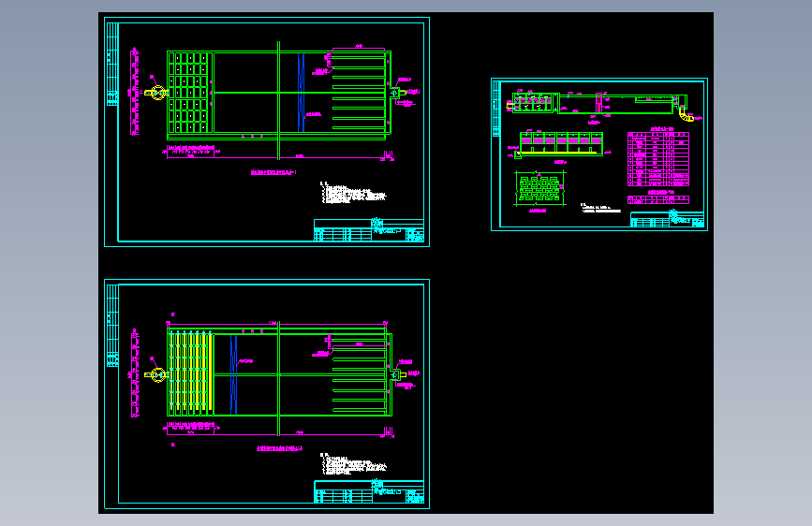Select the yellow elbow pipe in right sheet
Image resolution: width=812 pixels, height=526 pixels.
pyautogui.click(x=687, y=114)
